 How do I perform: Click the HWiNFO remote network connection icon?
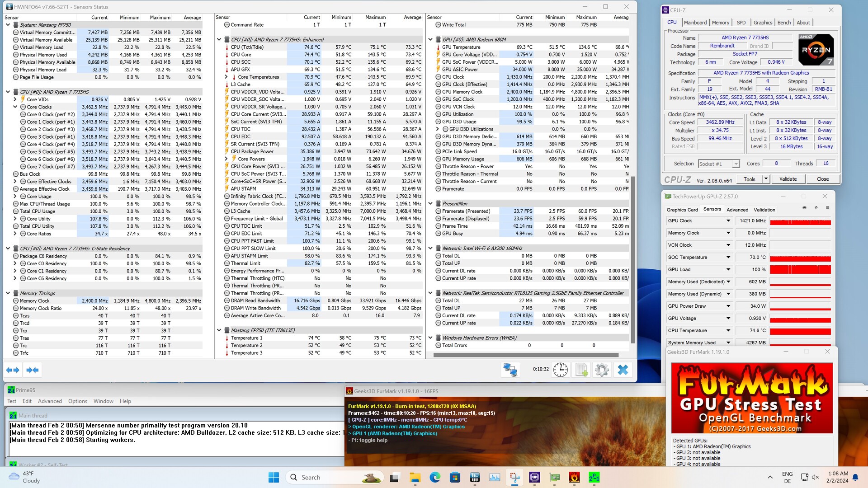(510, 370)
